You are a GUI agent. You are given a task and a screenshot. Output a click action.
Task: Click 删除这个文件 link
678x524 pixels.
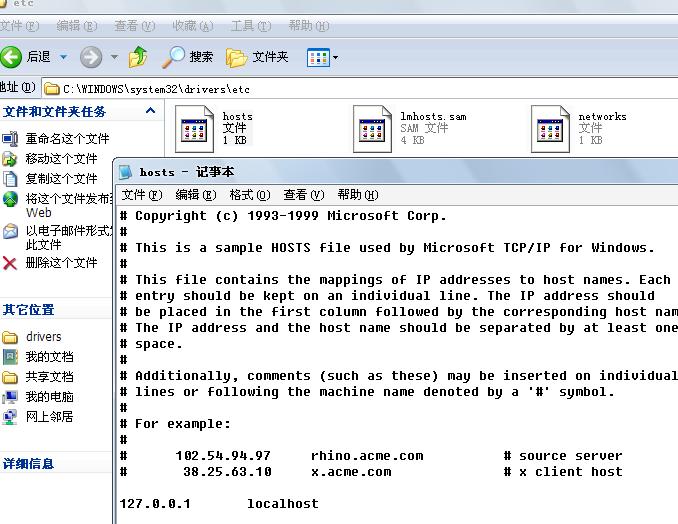click(x=61, y=262)
